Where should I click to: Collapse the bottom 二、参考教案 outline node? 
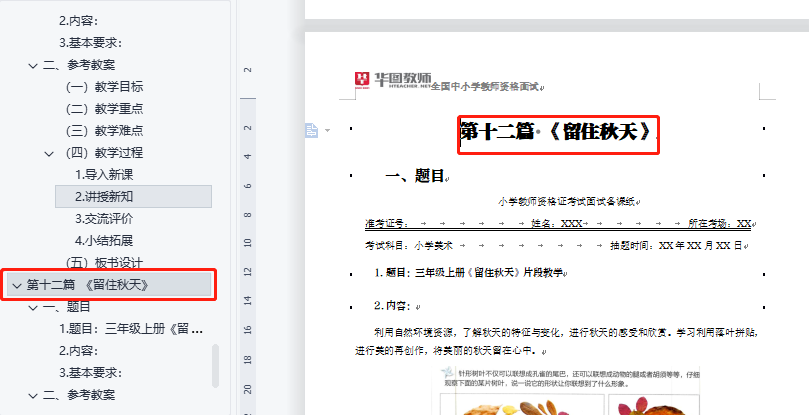click(32, 395)
